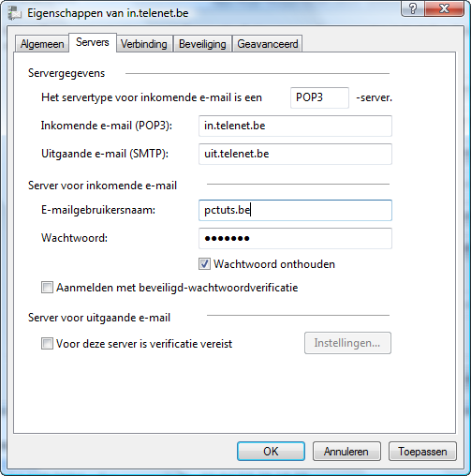
Task: Open the Geavanceerd tab
Action: [268, 44]
